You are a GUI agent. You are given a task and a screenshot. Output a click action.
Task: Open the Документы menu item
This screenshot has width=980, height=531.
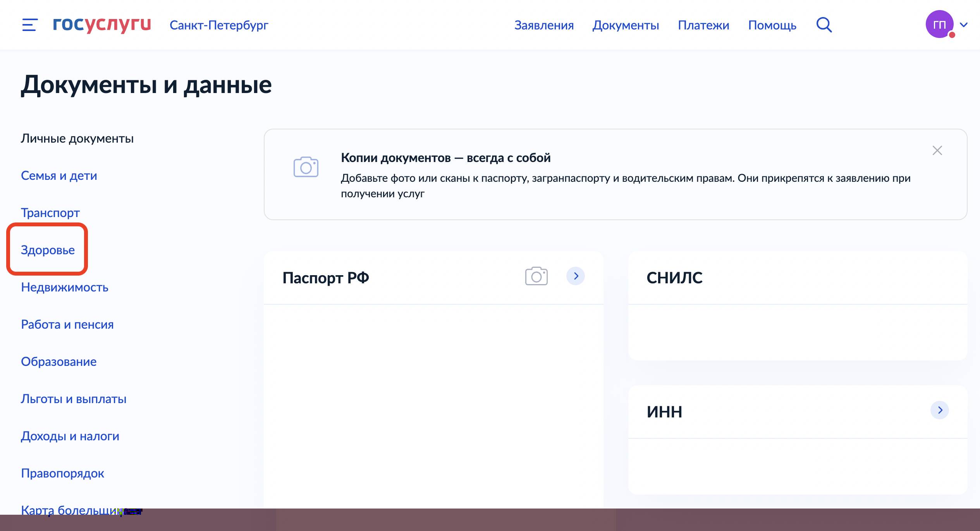[x=626, y=25]
